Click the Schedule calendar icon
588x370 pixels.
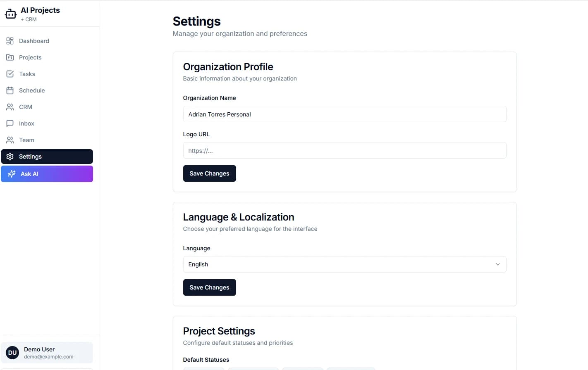pyautogui.click(x=10, y=90)
